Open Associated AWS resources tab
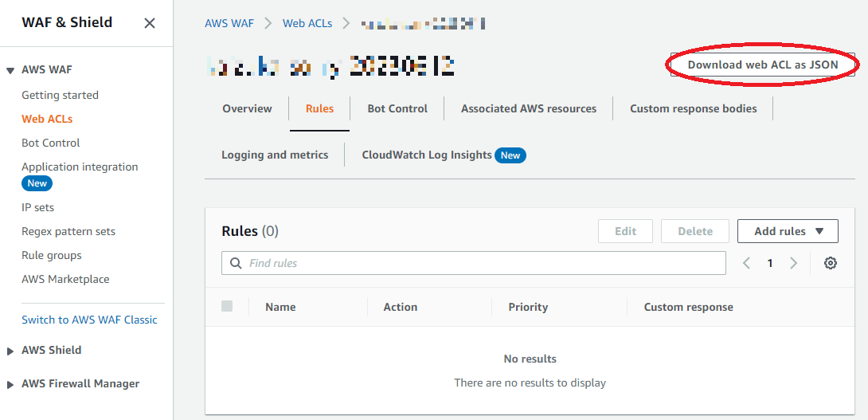Image resolution: width=868 pixels, height=420 pixels. (528, 108)
